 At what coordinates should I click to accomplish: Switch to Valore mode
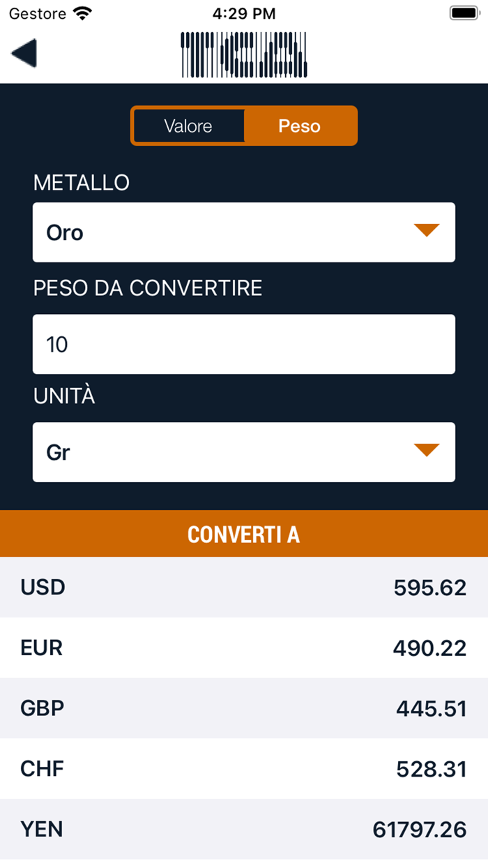pyautogui.click(x=188, y=126)
